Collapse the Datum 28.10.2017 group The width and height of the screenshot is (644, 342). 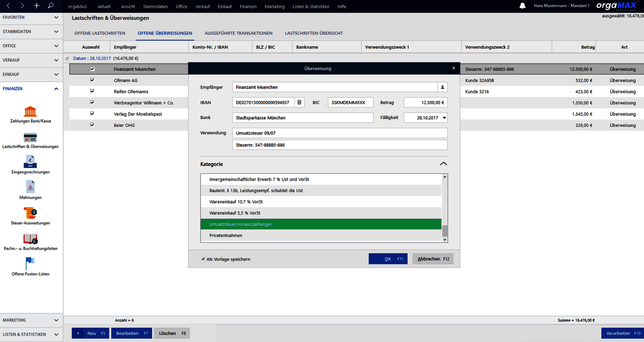coord(67,58)
